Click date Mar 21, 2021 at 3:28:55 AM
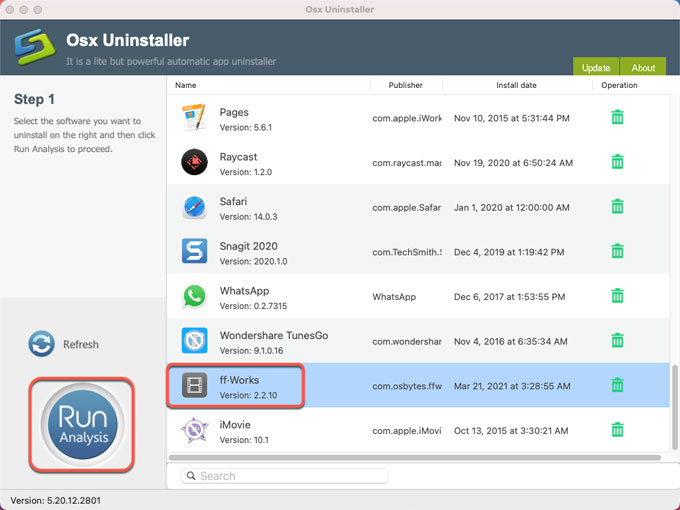The width and height of the screenshot is (680, 510). (x=512, y=386)
